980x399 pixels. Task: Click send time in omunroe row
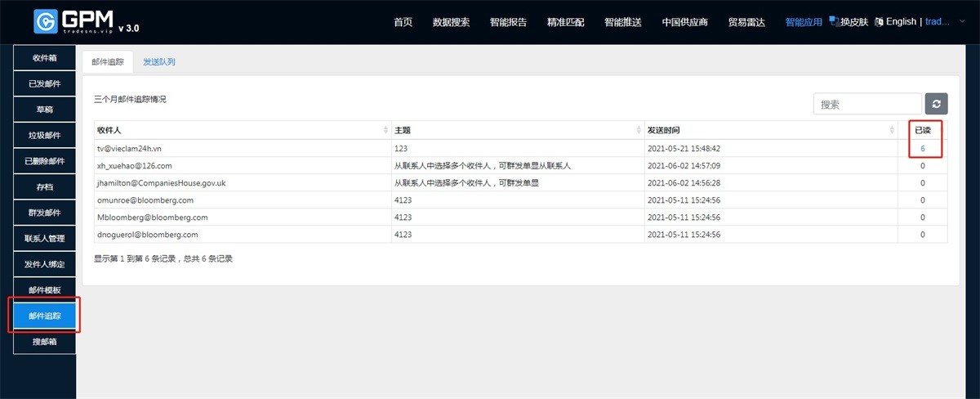684,199
